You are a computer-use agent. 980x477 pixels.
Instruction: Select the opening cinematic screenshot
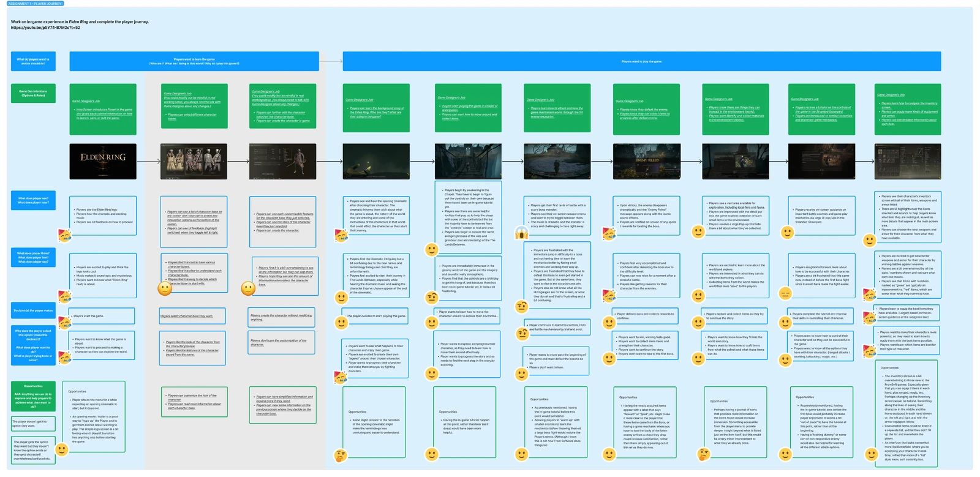(x=376, y=162)
